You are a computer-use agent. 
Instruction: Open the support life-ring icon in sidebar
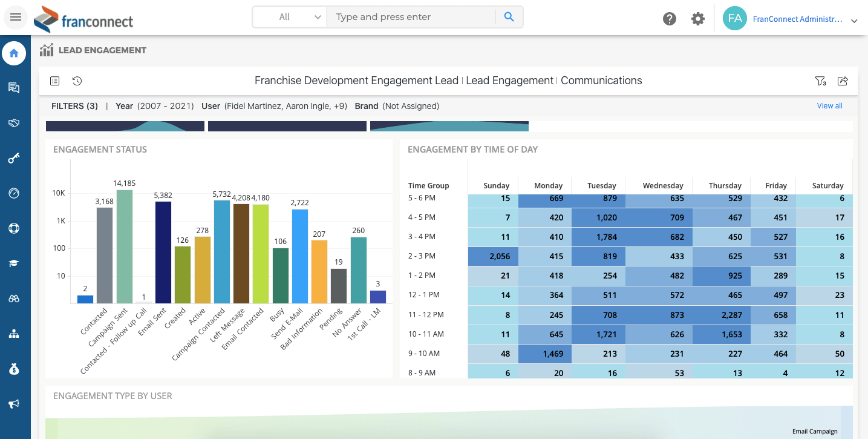pos(14,228)
